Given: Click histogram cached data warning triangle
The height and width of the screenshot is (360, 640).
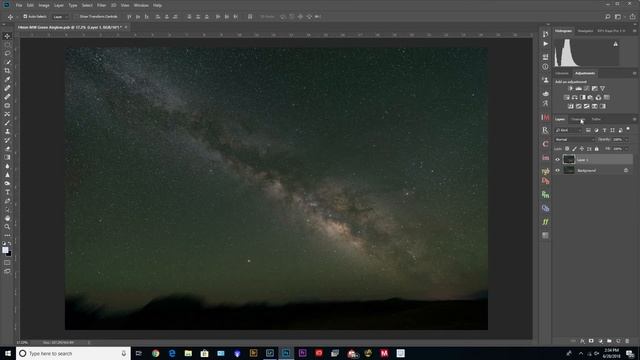Looking at the screenshot, I should tap(616, 44).
